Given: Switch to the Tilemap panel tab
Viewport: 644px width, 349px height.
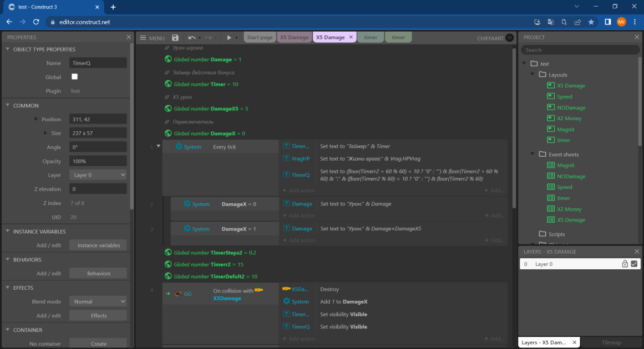Looking at the screenshot, I should (x=611, y=342).
